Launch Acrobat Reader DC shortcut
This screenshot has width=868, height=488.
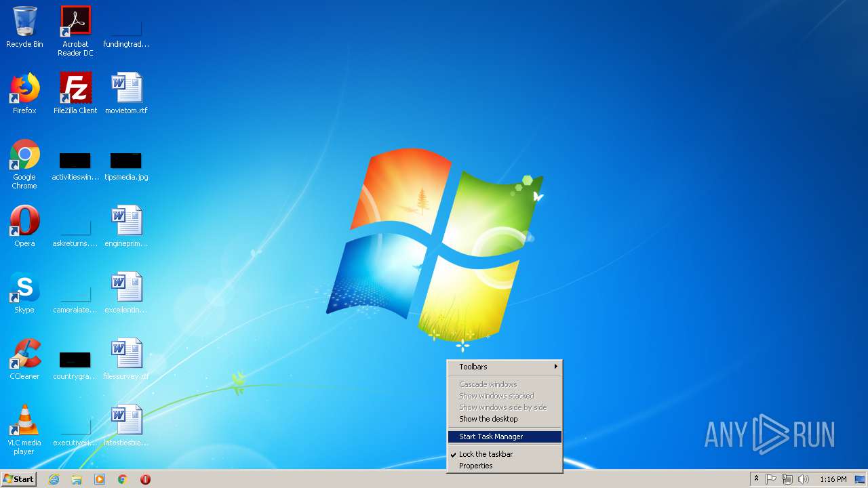(x=75, y=31)
